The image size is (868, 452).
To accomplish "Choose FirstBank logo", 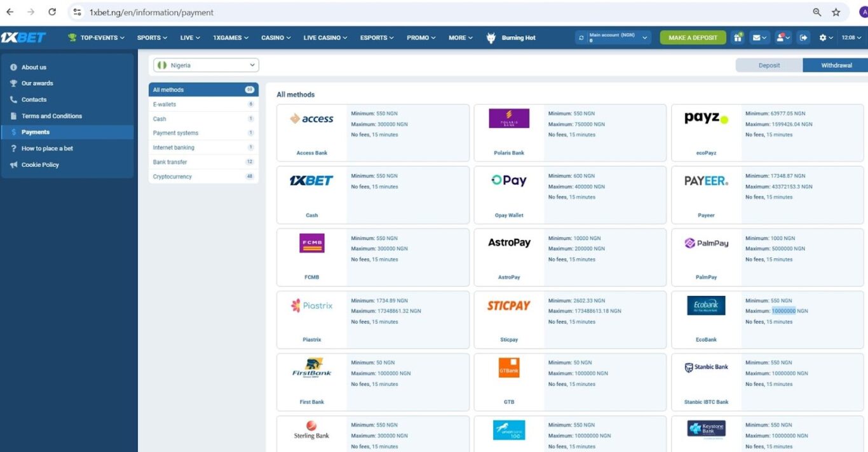I will point(312,368).
